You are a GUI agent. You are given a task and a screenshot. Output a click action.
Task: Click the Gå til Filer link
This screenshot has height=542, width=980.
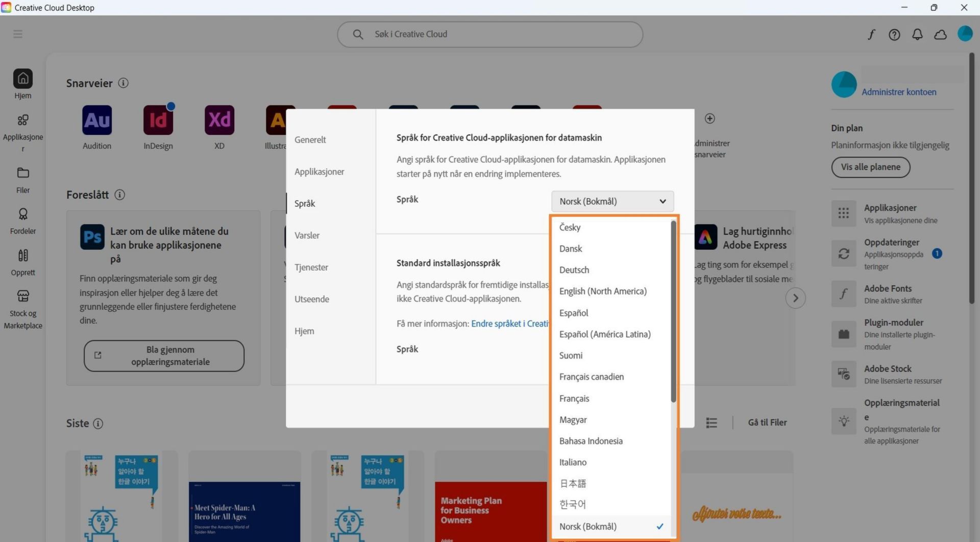767,422
